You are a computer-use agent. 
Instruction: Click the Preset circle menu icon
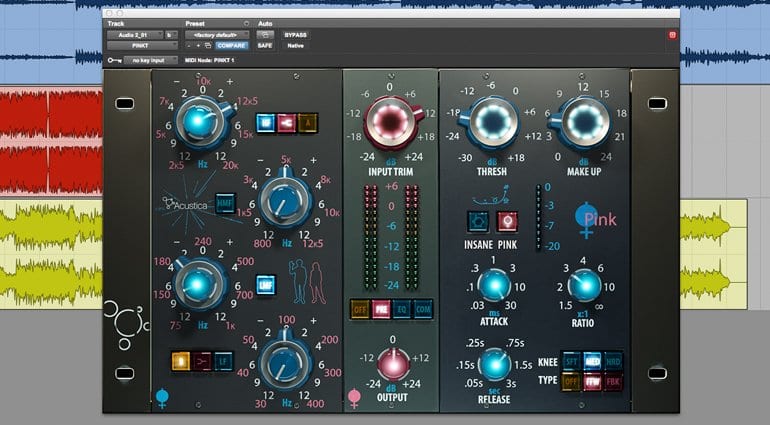point(247,24)
